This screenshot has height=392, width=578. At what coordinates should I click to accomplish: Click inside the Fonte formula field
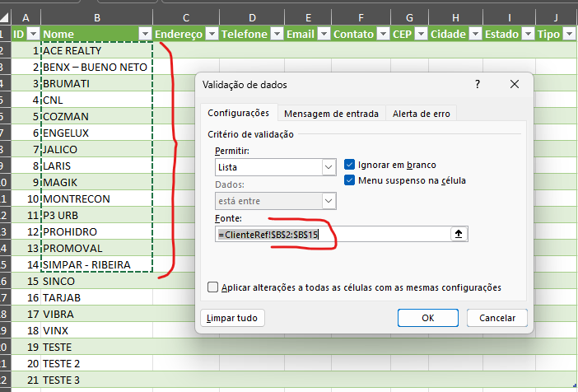pos(329,235)
